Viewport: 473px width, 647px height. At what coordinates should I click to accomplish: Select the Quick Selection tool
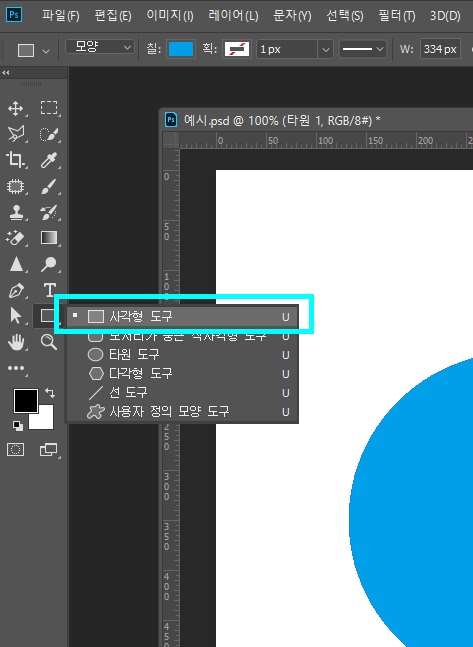tap(49, 134)
